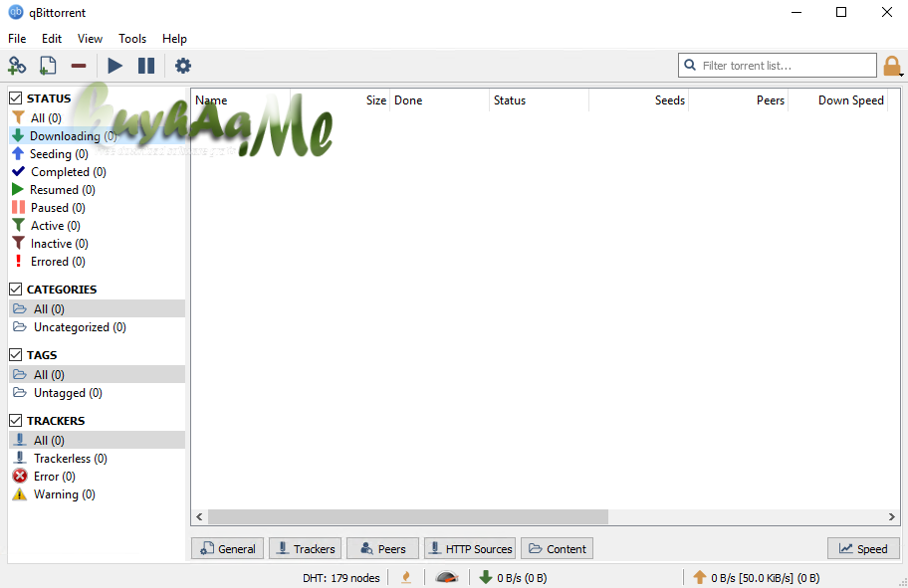Sort by the Peers column header
Screen dimensions: 908x588
pyautogui.click(x=739, y=100)
